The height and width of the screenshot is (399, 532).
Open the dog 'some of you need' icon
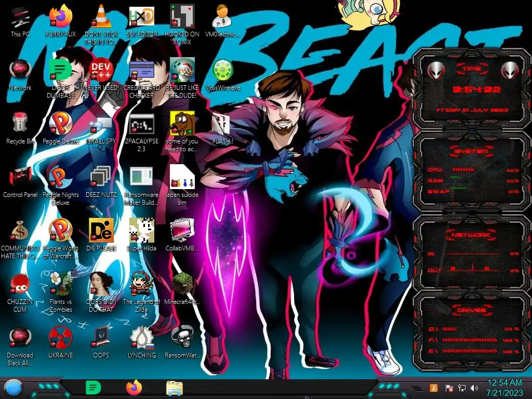(x=182, y=124)
